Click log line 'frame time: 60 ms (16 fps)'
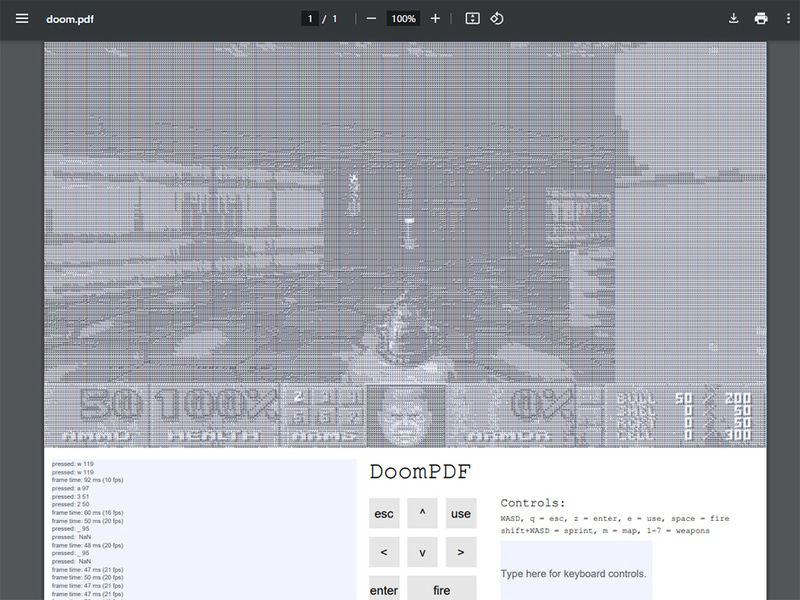 click(87, 513)
